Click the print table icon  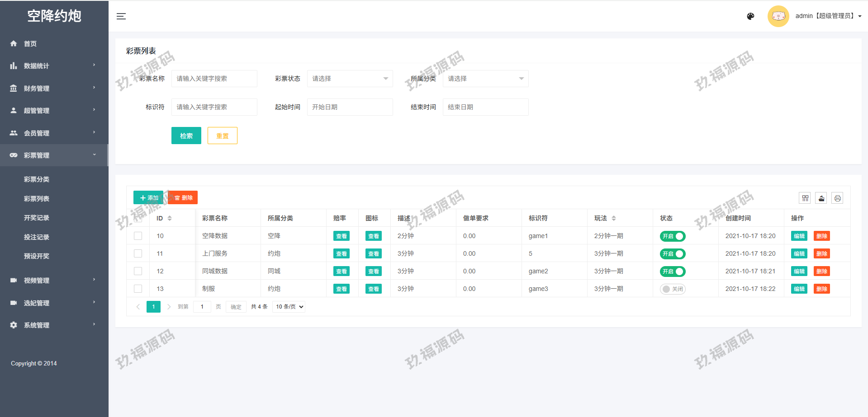click(837, 198)
